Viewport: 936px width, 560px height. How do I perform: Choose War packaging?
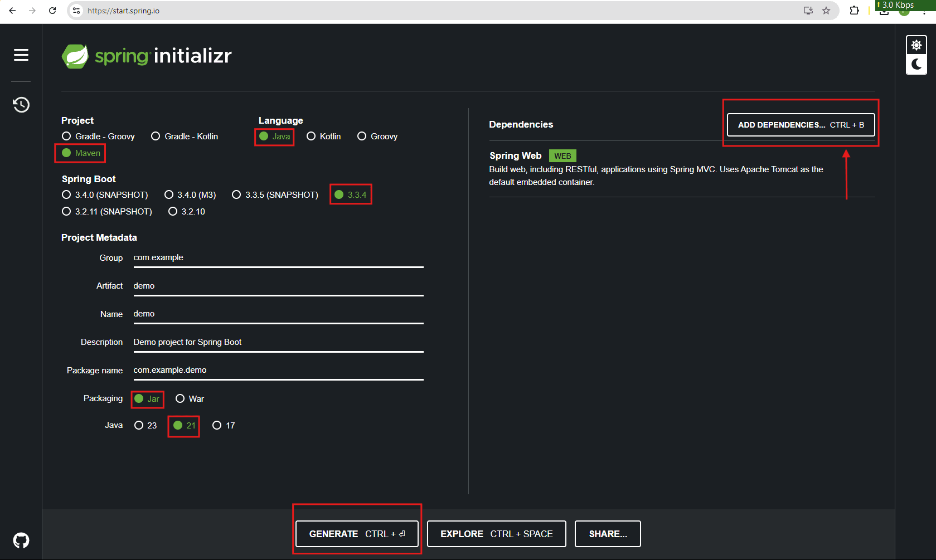(190, 399)
